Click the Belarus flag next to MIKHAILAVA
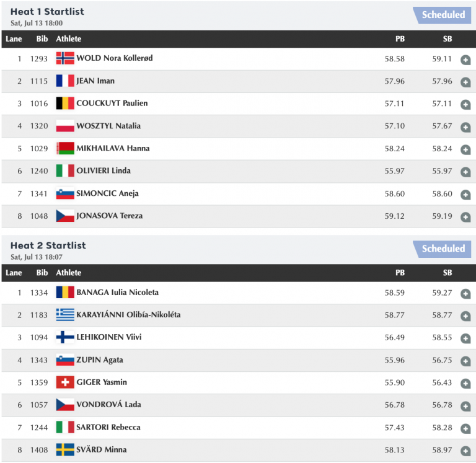This screenshot has height=463, width=476. 65,148
